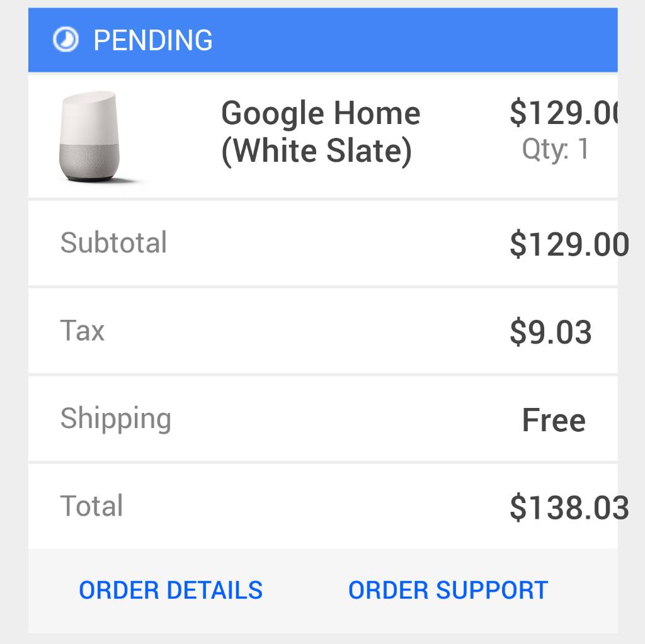Select the Google Home (White Slate) title

tap(321, 132)
